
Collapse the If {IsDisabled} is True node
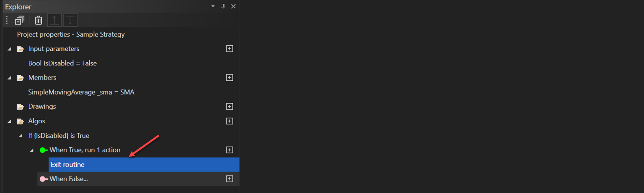coord(20,136)
